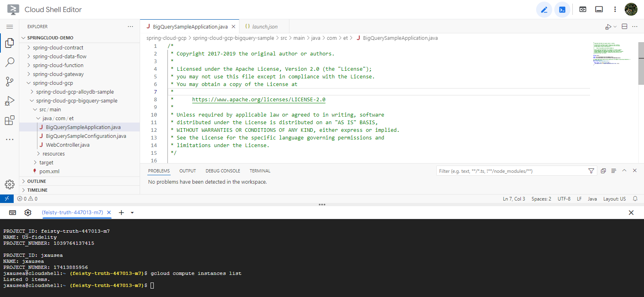Open the Problems filter funnel options
Viewport: 644px width, 297px height.
click(591, 171)
